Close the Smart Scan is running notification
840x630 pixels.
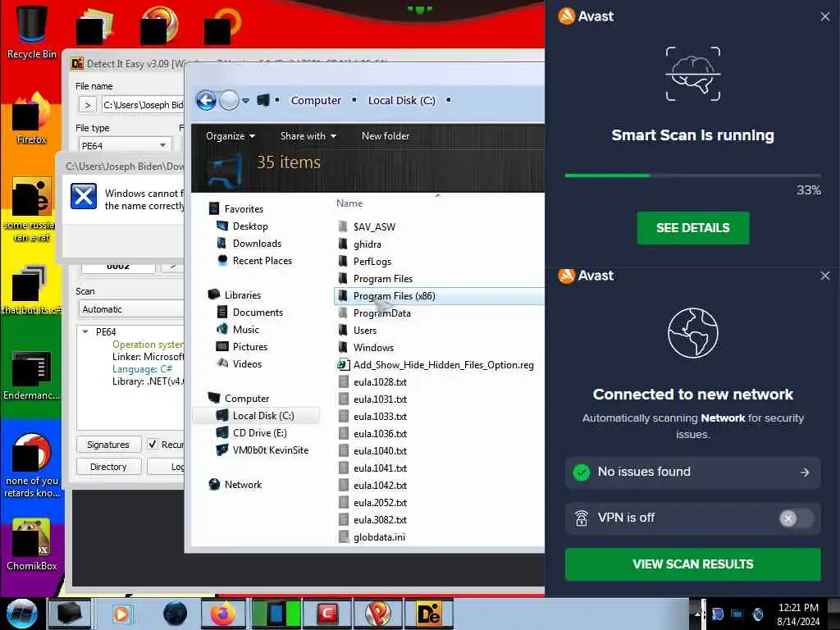[x=825, y=16]
